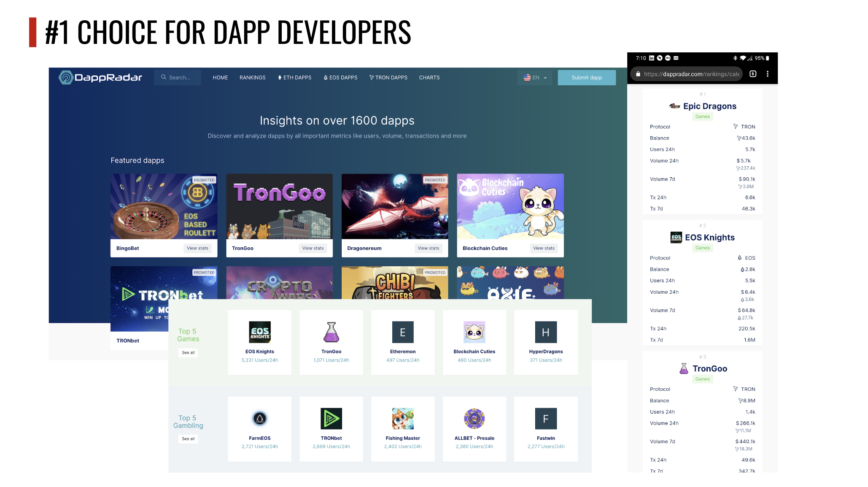Open Epic Dragons in mobile rankings

click(710, 106)
